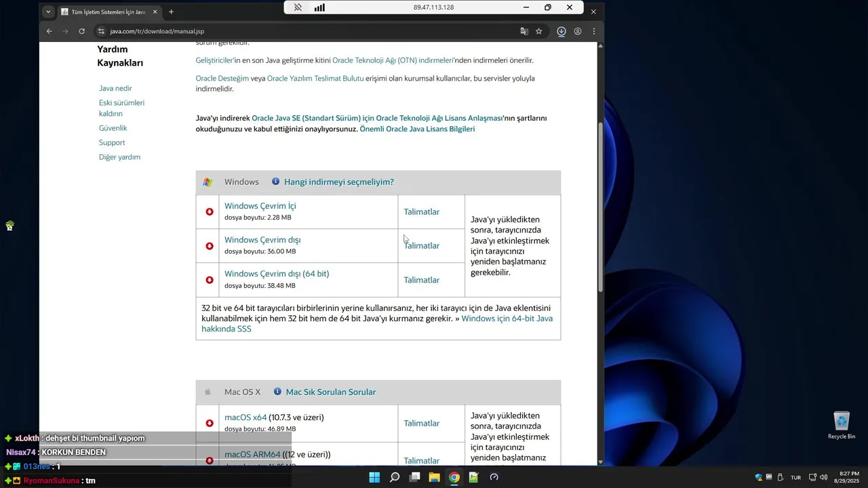This screenshot has height=488, width=868.
Task: Click the info icon next to Hangi indirmeyi seçmeliyim
Action: click(275, 182)
